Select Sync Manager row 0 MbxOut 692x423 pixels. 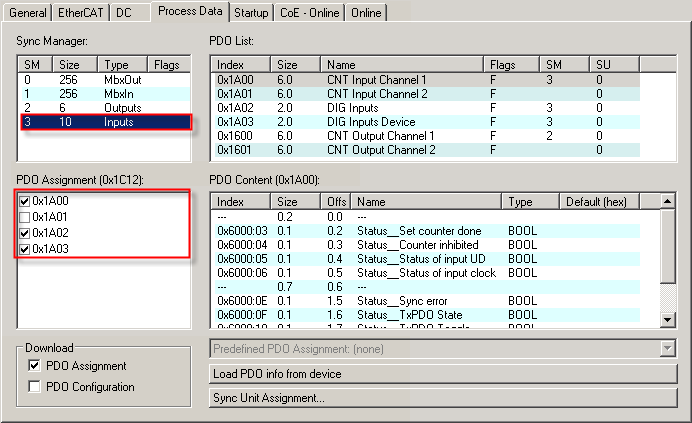[105, 80]
